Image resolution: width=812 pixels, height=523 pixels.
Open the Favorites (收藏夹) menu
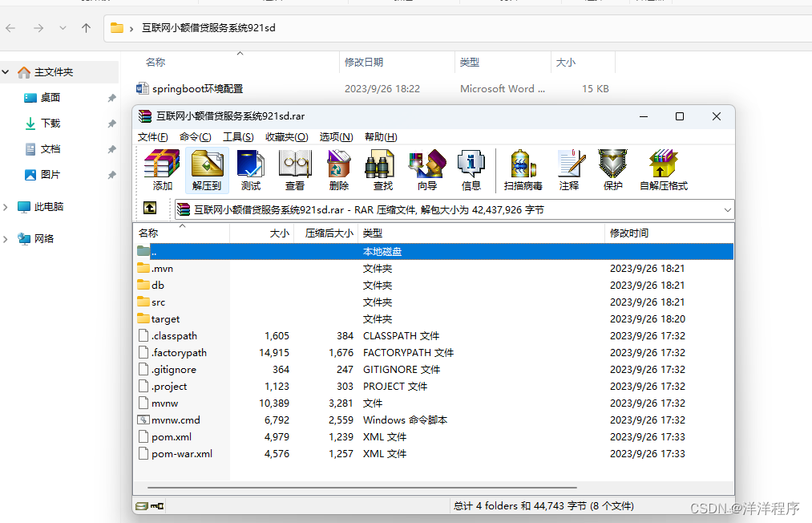pyautogui.click(x=287, y=137)
